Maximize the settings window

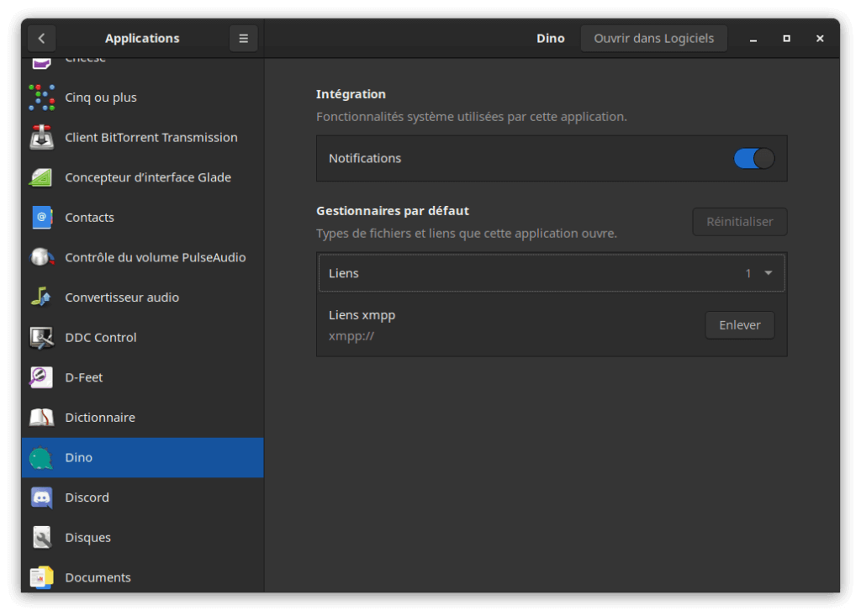786,39
